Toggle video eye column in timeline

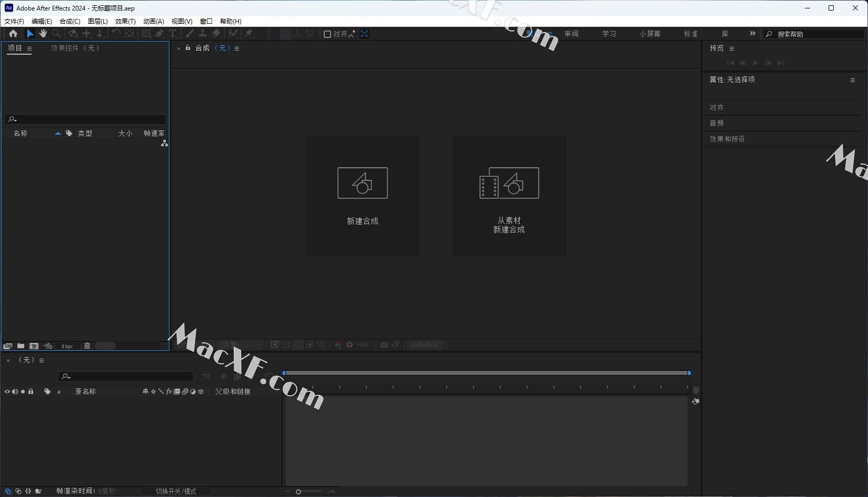coord(7,392)
